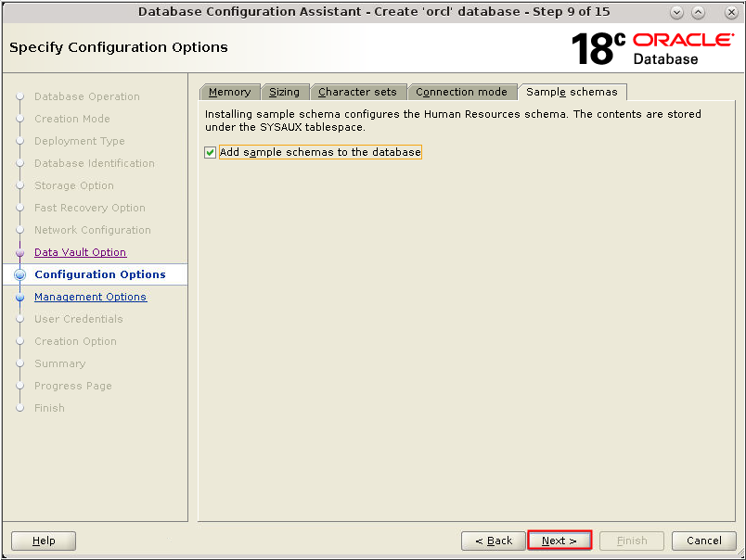Viewport: 746px width, 560px height.
Task: Click the User Credentials step label
Action: tap(79, 319)
